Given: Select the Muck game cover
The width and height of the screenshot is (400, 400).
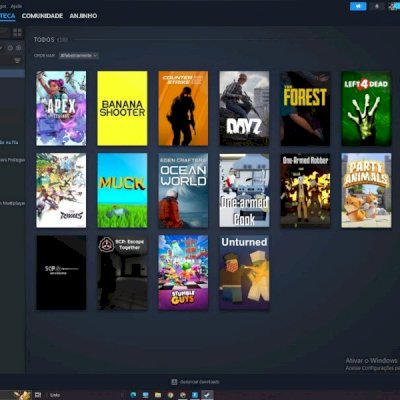Looking at the screenshot, I should 122,190.
